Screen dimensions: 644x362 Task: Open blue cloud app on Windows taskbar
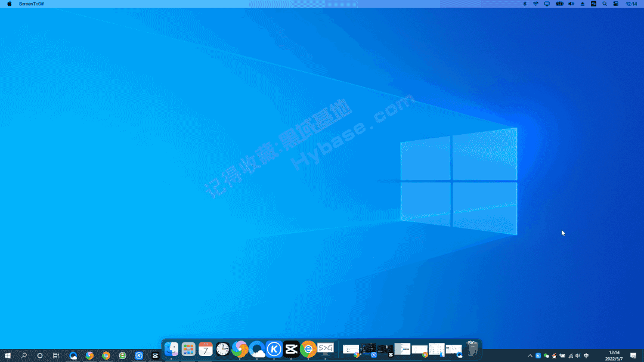click(73, 355)
